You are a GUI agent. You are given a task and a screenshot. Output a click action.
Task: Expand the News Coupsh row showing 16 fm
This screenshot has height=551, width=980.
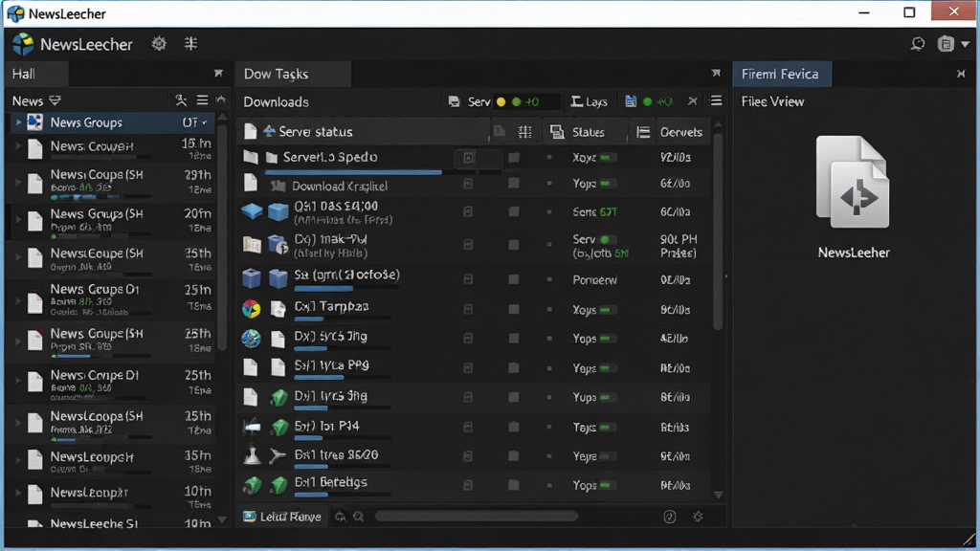(18, 146)
